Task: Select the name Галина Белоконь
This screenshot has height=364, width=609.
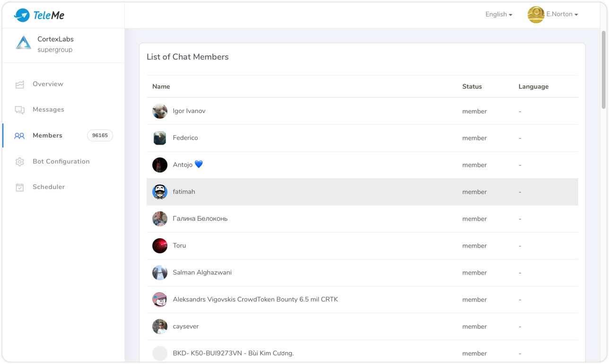Action: coord(200,219)
